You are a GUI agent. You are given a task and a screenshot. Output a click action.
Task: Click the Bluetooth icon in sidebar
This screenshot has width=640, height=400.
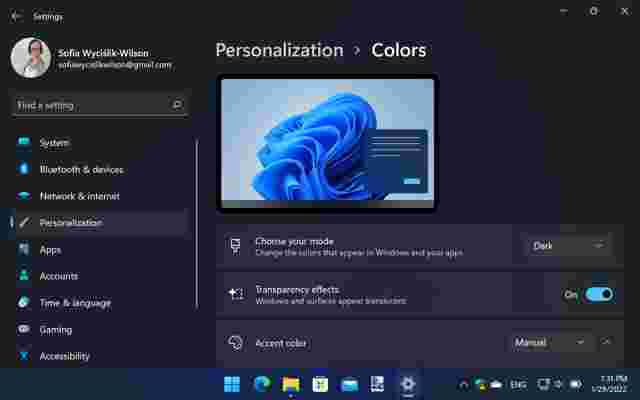(24, 169)
